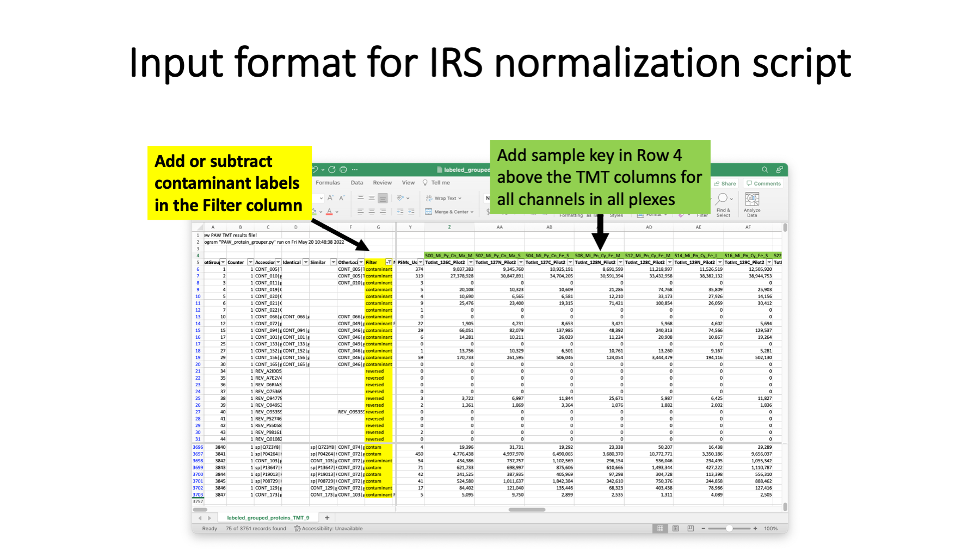Open the quick access ellipsis menu
Screen dimensions: 980x551
355,170
